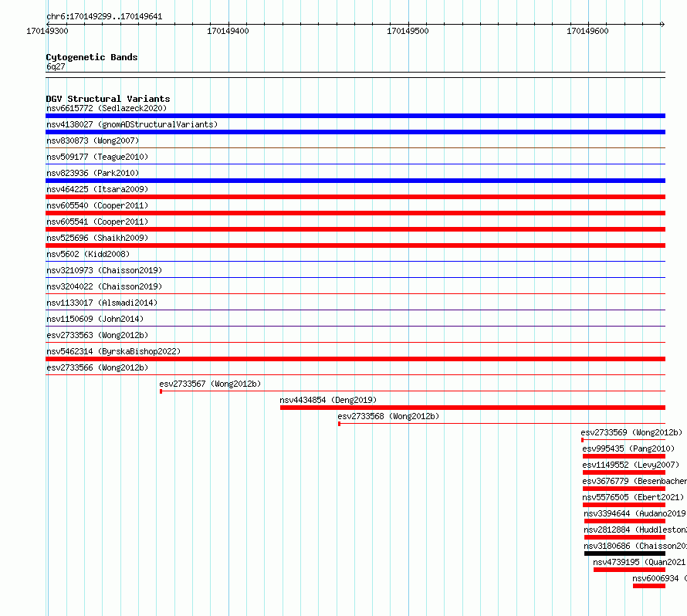Select the nsv605540 (Cooper2011) label

click(x=97, y=205)
